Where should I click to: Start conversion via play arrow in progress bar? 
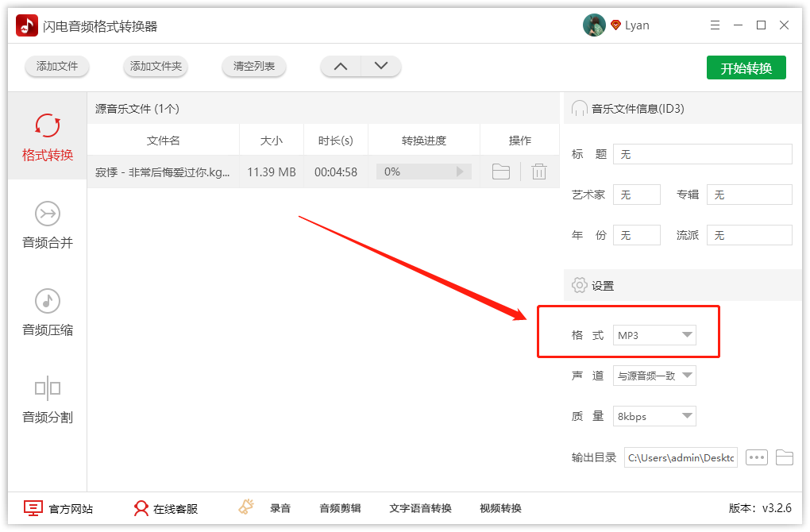[460, 172]
